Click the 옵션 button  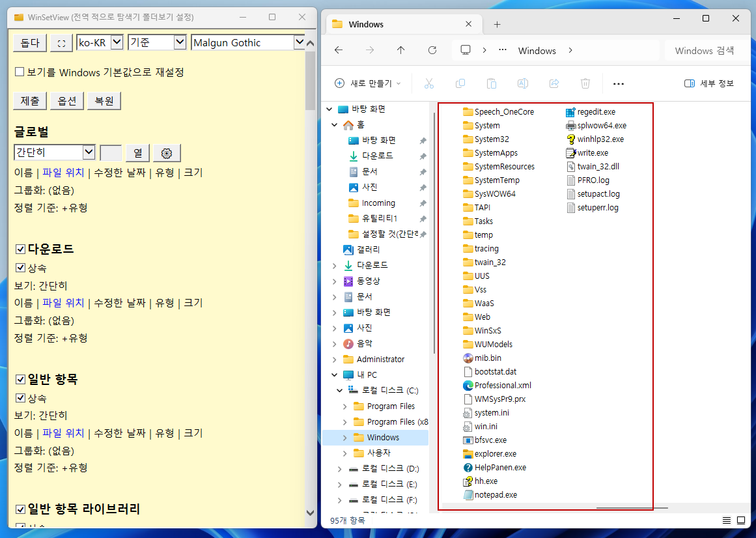(67, 101)
